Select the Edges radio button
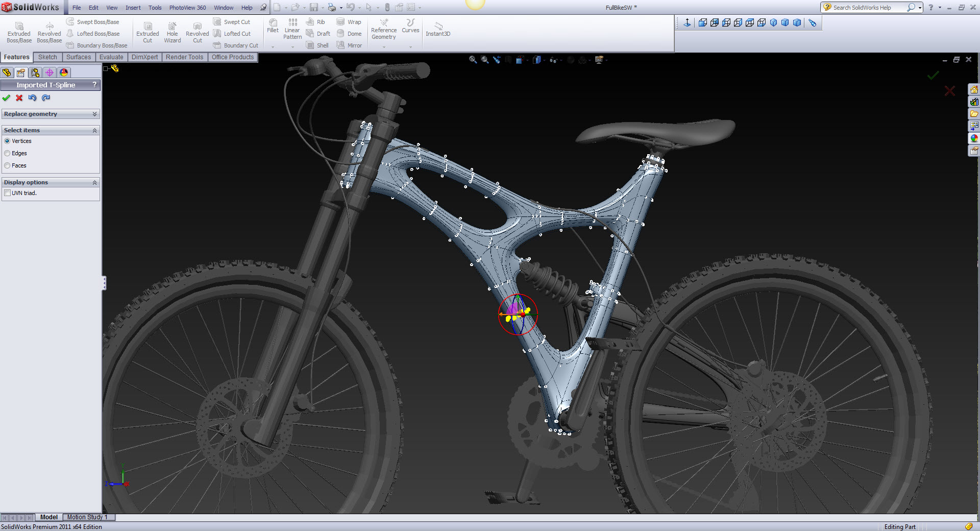This screenshot has width=980, height=531. pos(7,153)
